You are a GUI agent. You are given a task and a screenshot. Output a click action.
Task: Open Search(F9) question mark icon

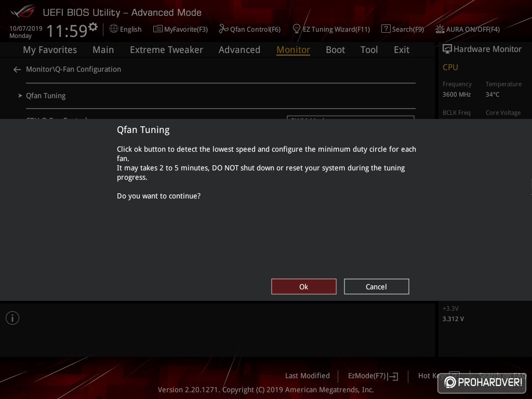(385, 29)
